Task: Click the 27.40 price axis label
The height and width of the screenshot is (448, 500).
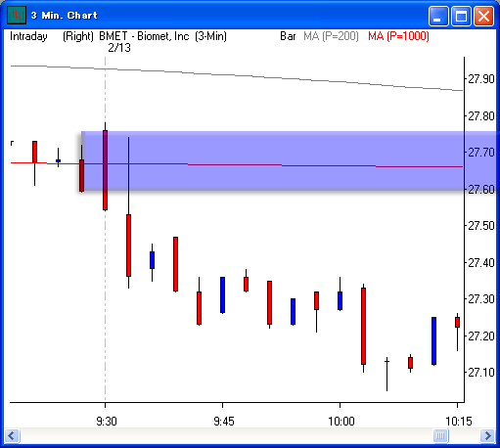Action: click(x=481, y=262)
